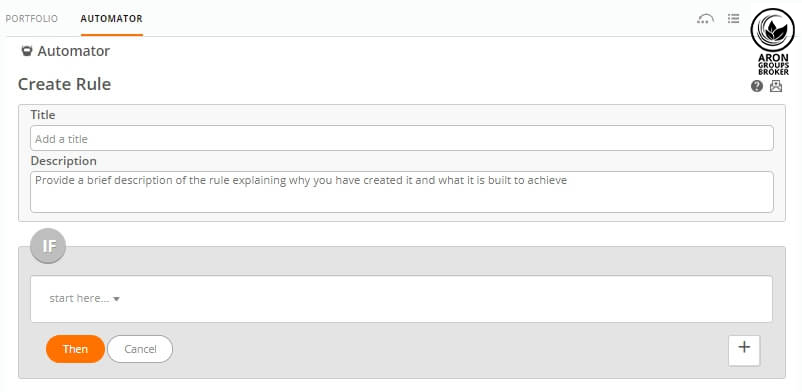Expand the 'start here...' dropdown arrow
This screenshot has width=802, height=392.
(116, 299)
